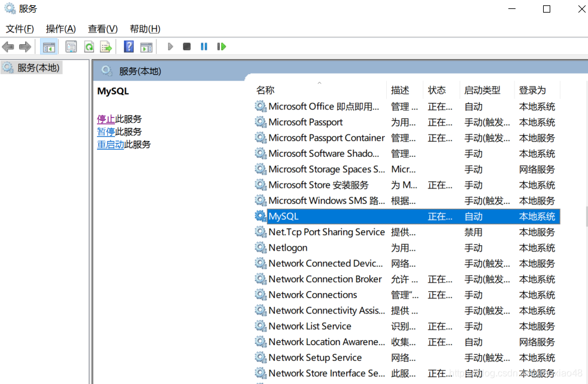Toggle the show/hide console tree icon
The image size is (588, 384).
(49, 47)
